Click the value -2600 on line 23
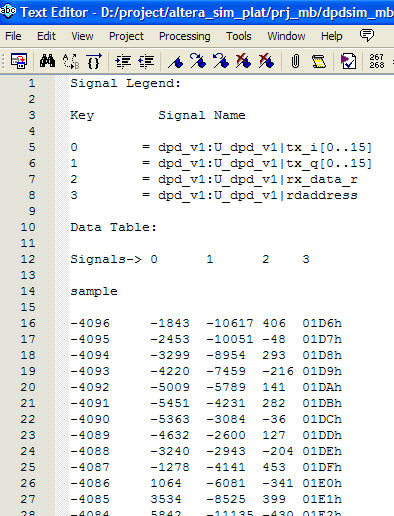 (x=226, y=435)
